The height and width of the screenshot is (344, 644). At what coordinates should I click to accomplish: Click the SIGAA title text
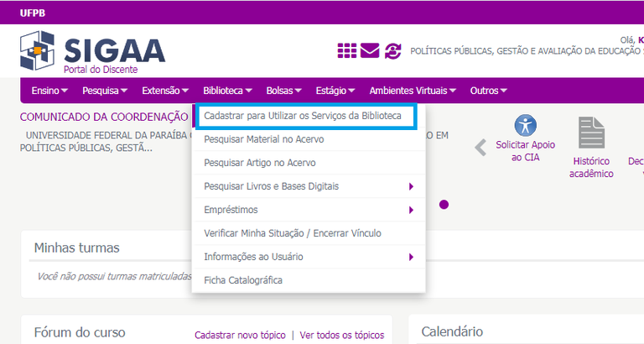point(115,50)
